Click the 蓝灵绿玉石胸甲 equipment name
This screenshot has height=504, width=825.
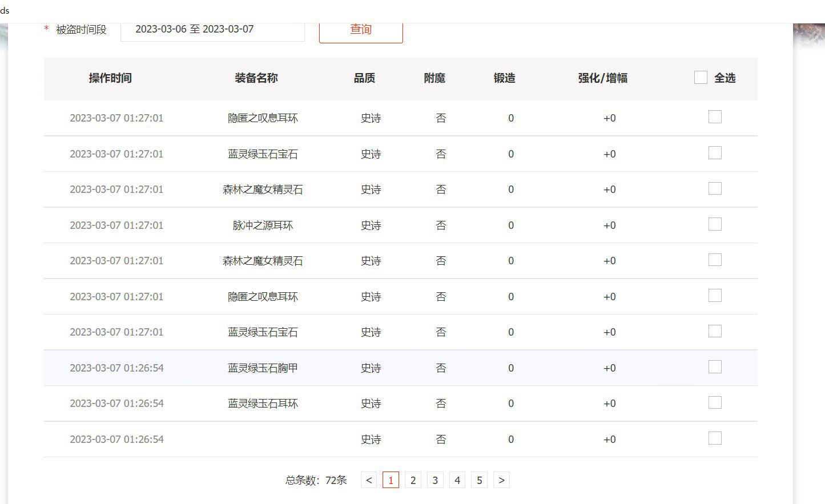[263, 368]
